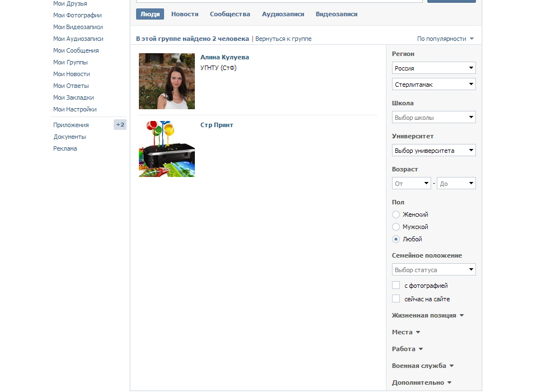This screenshot has height=392, width=560.
Task: Expand the Места filter section
Action: tap(405, 332)
